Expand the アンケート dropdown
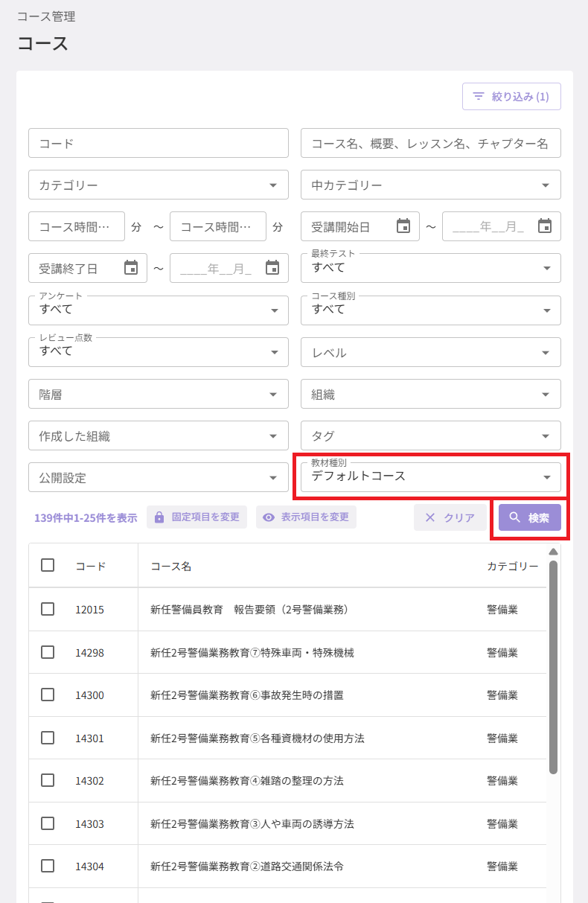The height and width of the screenshot is (903, 588). pyautogui.click(x=159, y=310)
